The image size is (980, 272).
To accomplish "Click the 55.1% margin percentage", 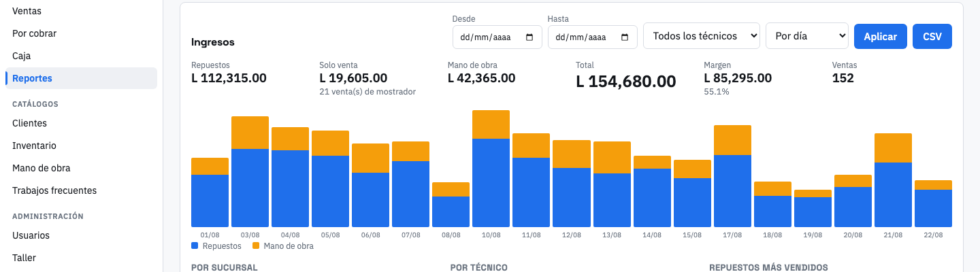I will 717,91.
